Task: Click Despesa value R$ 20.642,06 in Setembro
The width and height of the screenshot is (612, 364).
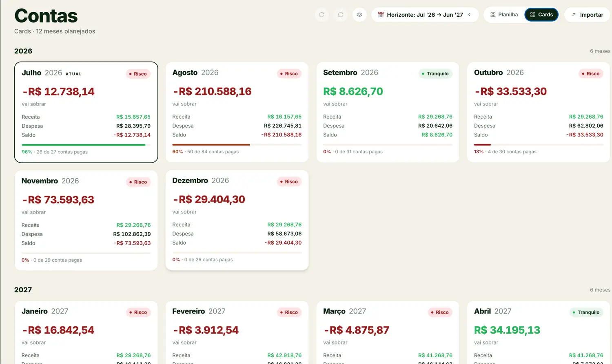Action: coord(435,126)
